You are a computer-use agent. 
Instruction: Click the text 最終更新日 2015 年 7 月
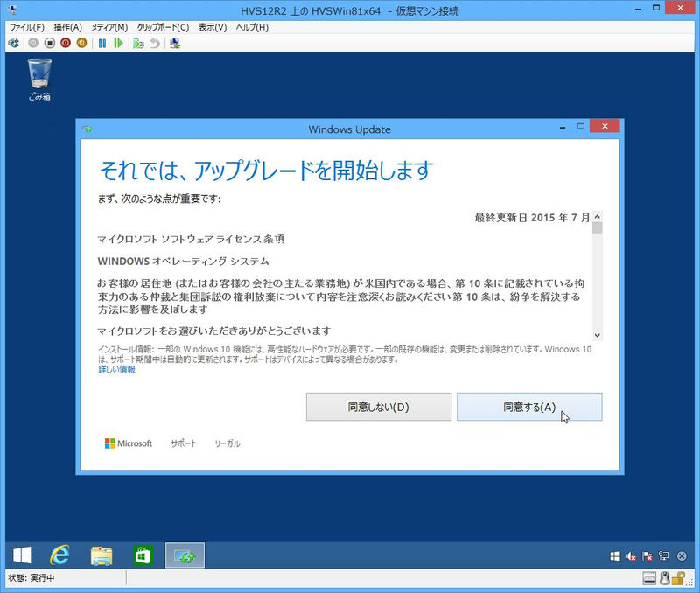(532, 218)
